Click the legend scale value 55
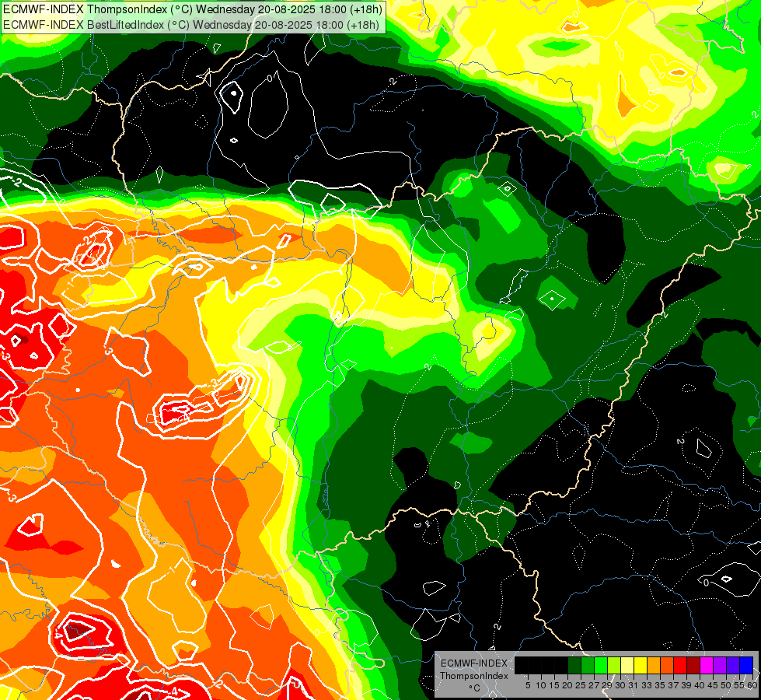The image size is (761, 700). click(x=738, y=685)
